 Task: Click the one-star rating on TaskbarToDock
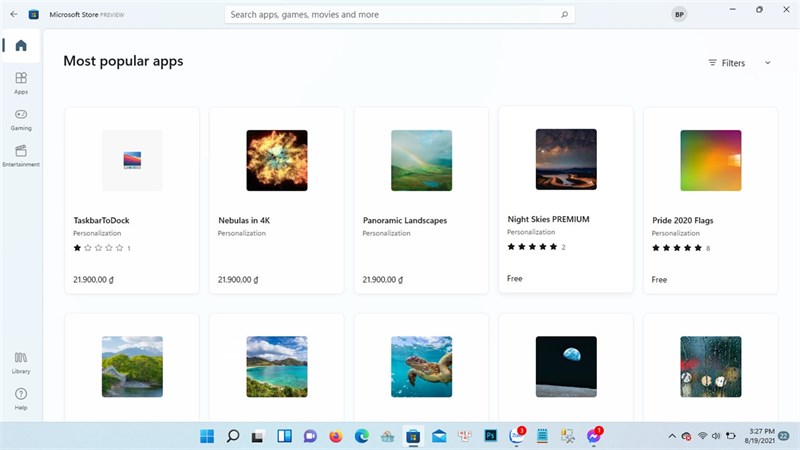coord(98,248)
